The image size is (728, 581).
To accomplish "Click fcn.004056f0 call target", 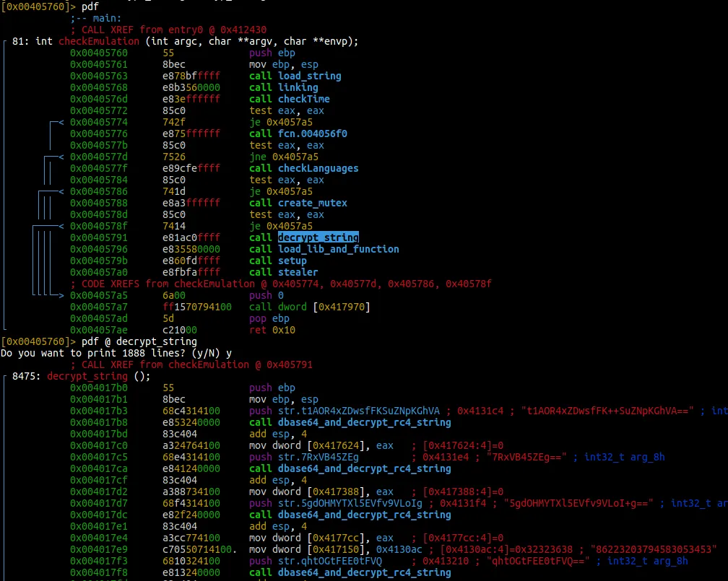I will (313, 134).
